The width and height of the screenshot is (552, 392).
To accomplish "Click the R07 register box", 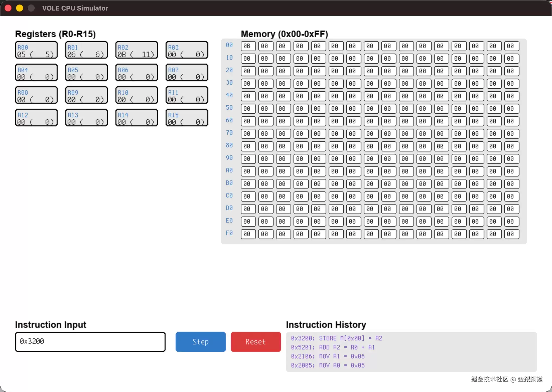I will coord(187,73).
